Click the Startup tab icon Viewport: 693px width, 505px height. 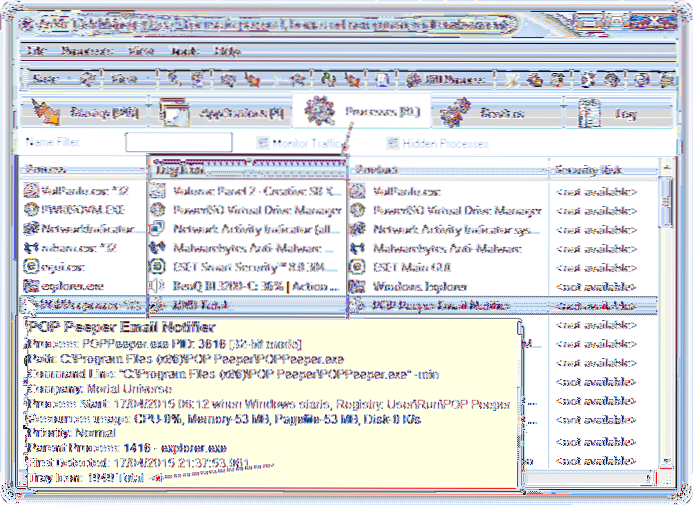[46, 113]
